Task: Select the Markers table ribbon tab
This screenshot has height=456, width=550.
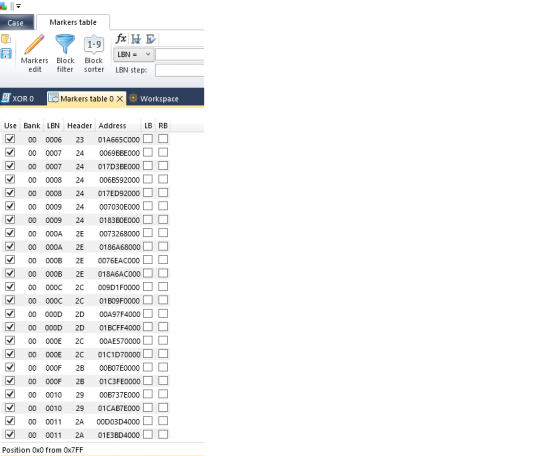Action: pos(73,22)
